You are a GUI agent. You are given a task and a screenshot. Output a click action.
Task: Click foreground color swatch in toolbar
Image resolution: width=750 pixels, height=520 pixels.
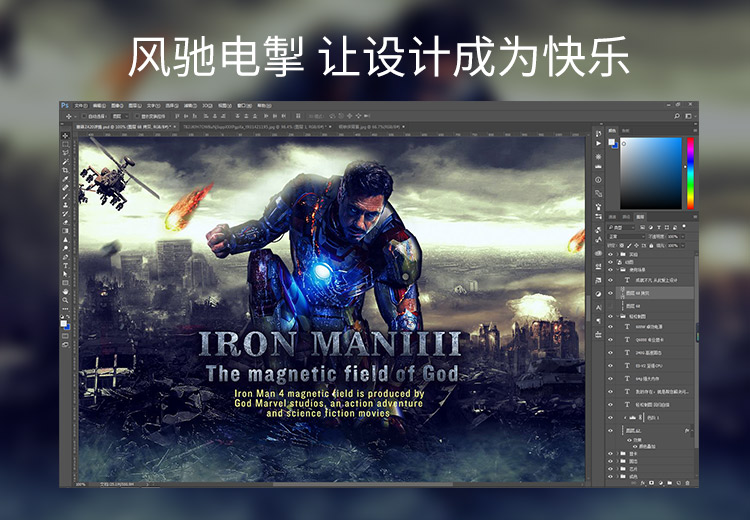point(63,324)
